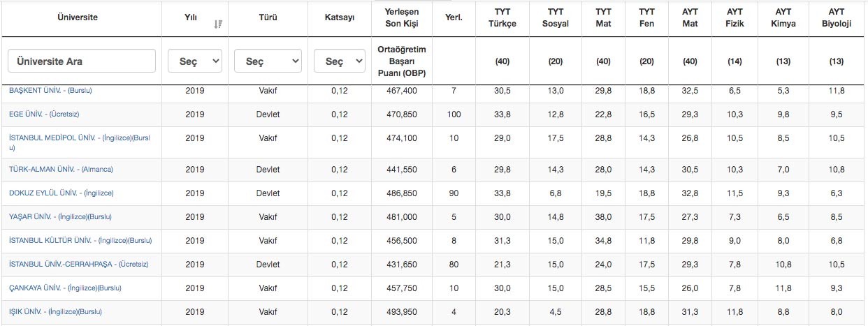The image size is (868, 326).
Task: Open İSTANBUL ÜNİV.-CERRAHPAŞA link
Action: (x=78, y=265)
